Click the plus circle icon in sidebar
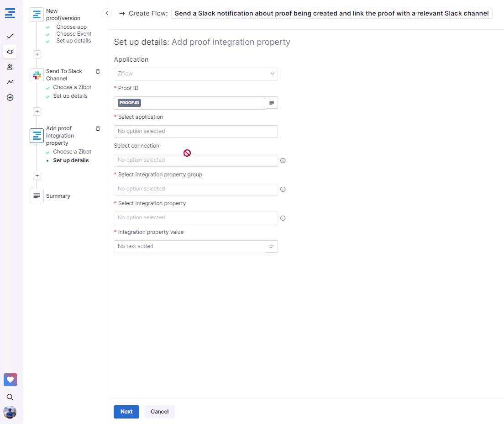 [x=10, y=98]
